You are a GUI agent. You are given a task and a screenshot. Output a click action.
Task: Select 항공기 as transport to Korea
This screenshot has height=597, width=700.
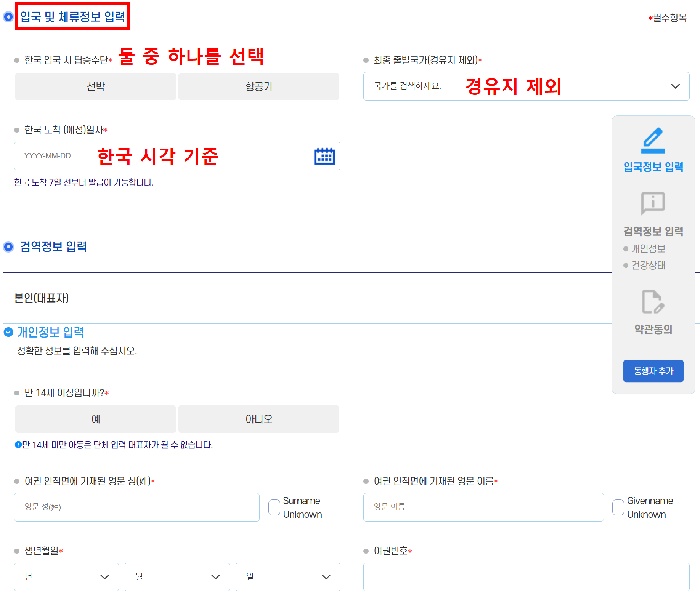point(259,86)
